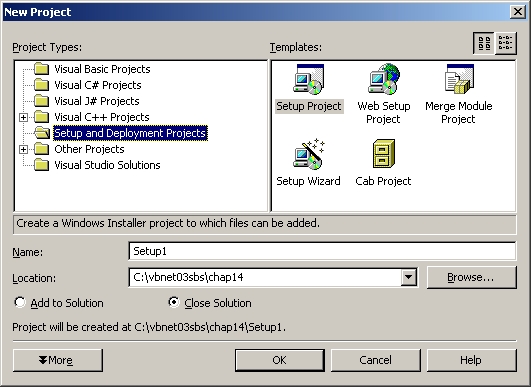Select Visual C++ Projects label in tree
This screenshot has width=531, height=387.
pos(102,117)
